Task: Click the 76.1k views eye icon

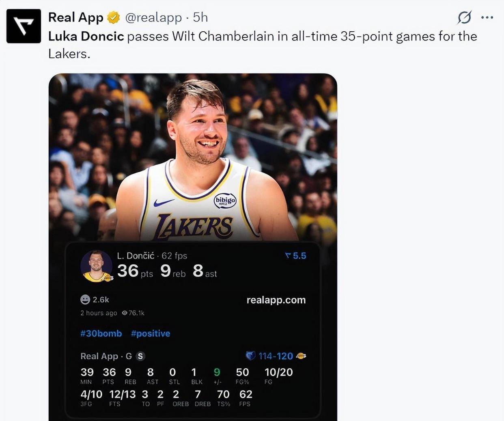Action: coord(125,313)
